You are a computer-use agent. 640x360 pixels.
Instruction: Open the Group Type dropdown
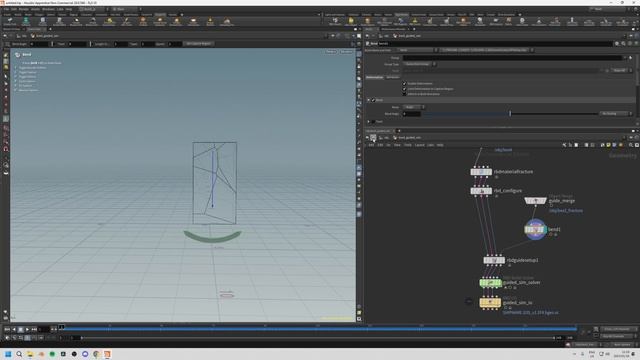coord(420,64)
